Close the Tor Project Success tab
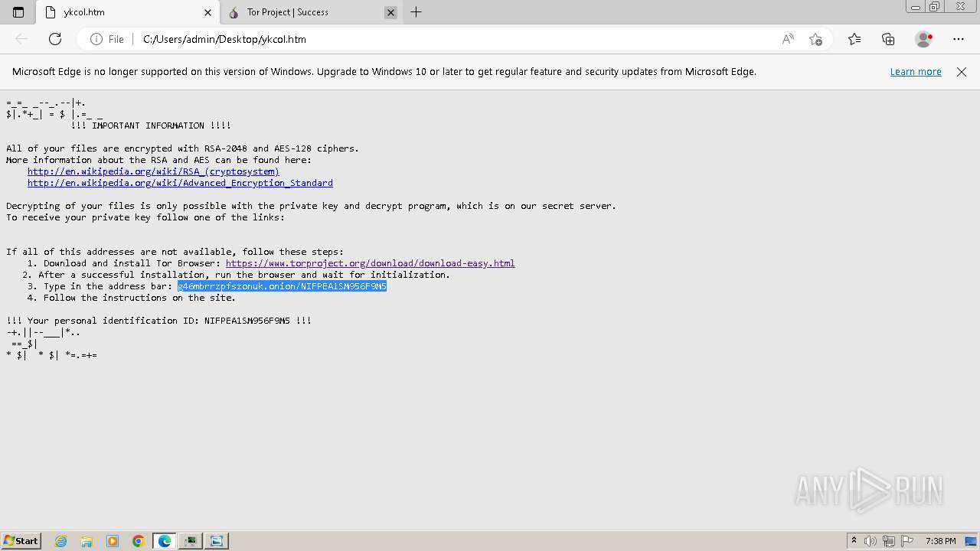Image resolution: width=980 pixels, height=551 pixels. [x=390, y=12]
